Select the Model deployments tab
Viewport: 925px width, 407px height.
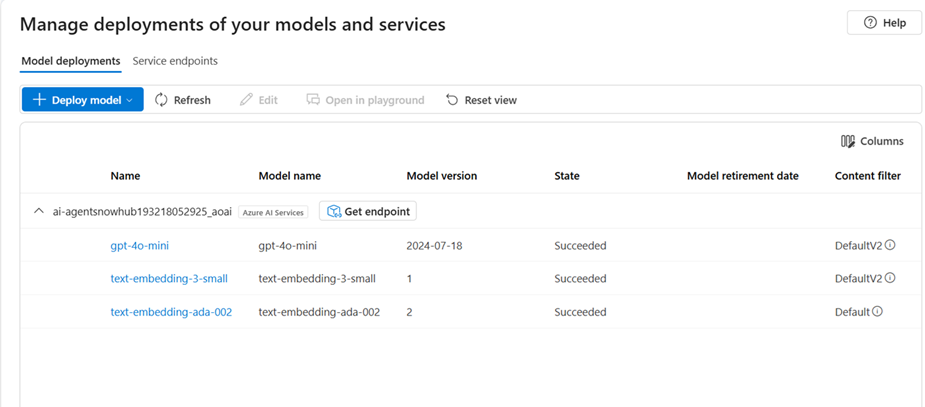coord(71,61)
